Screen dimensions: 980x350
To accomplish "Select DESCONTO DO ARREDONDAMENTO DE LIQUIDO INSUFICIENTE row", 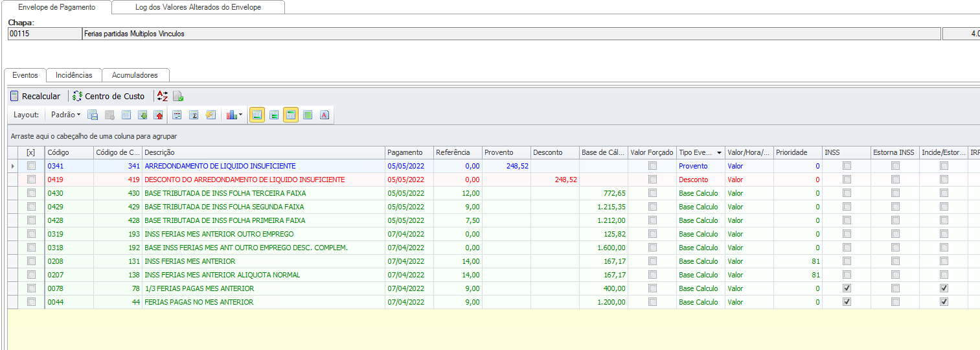I will 494,180.
